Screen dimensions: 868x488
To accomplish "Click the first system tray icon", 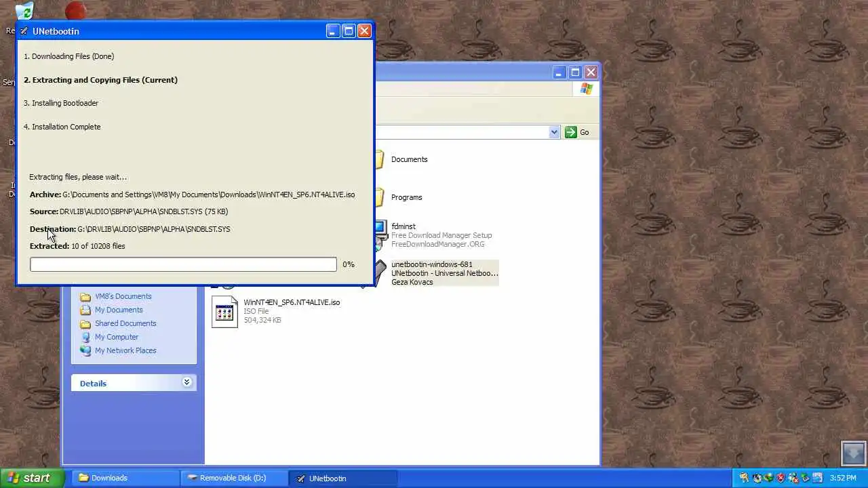I will pos(744,478).
